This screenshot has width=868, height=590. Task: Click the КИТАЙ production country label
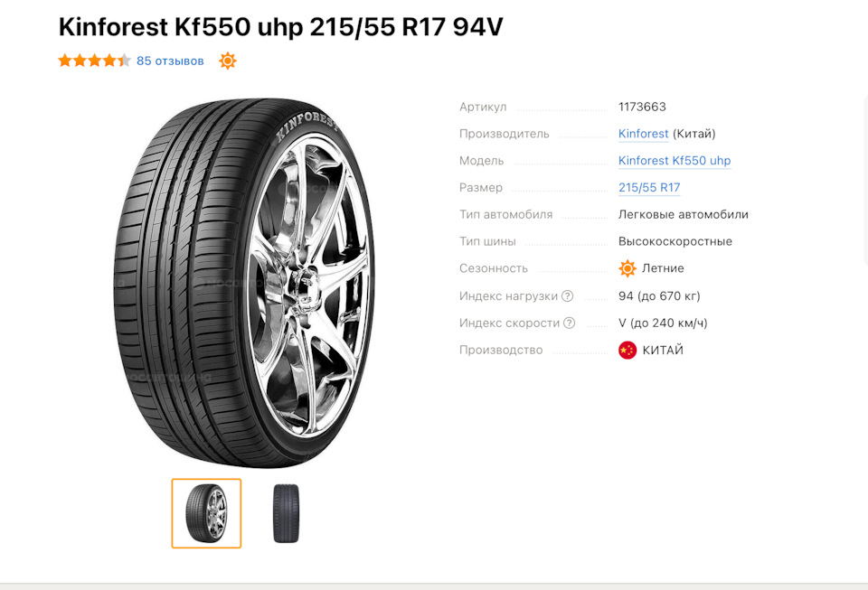tap(663, 350)
